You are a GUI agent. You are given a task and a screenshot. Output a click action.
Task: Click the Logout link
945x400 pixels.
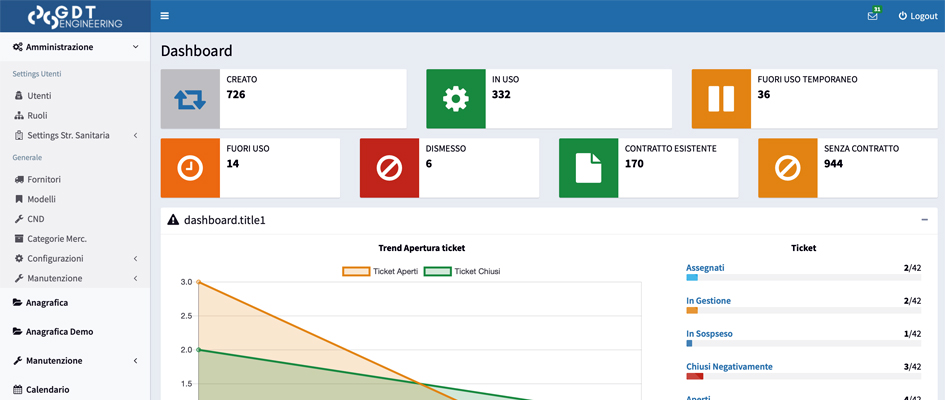(x=918, y=16)
